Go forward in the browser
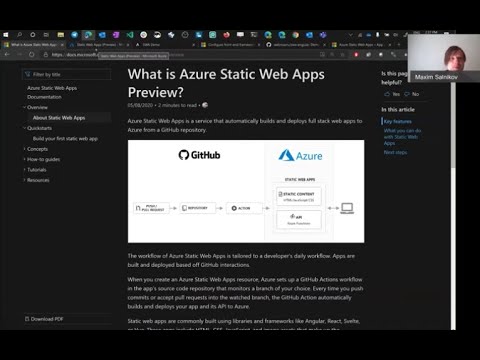 point(19,54)
